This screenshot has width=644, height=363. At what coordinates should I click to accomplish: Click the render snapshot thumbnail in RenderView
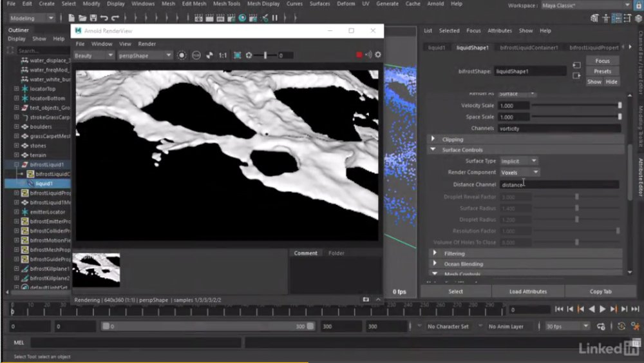click(96, 270)
